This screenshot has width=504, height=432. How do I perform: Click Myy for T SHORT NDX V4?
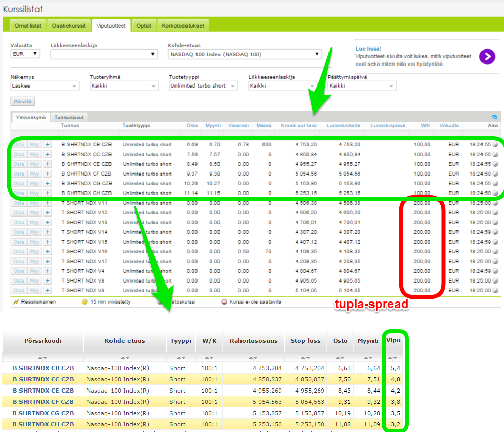coord(34,271)
